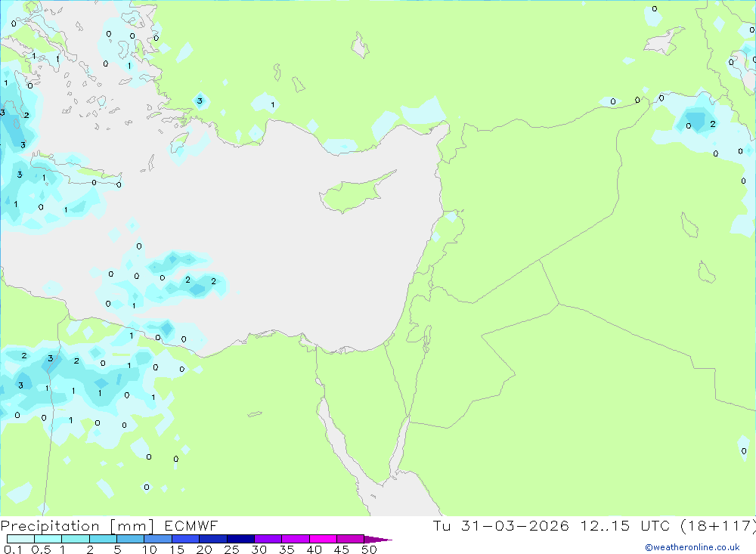Click the 20–25 mm dark blue legend swatch
Screen dimensions: 756x554
click(x=212, y=539)
